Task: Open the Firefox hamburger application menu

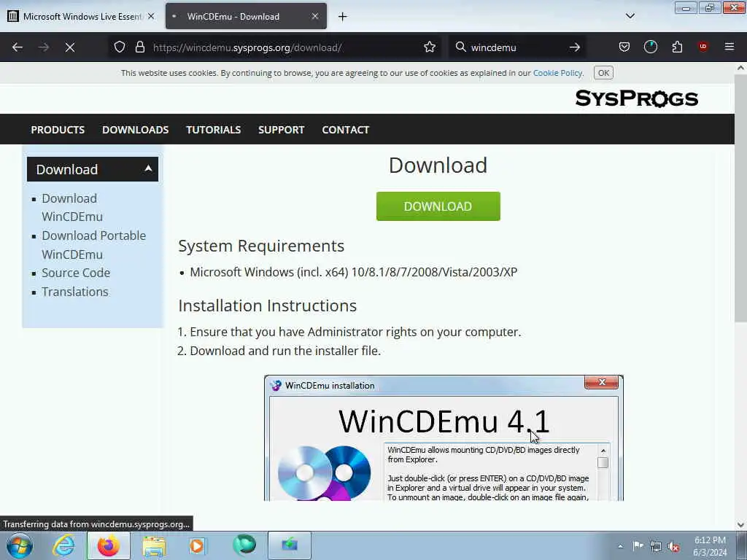Action: pyautogui.click(x=729, y=47)
